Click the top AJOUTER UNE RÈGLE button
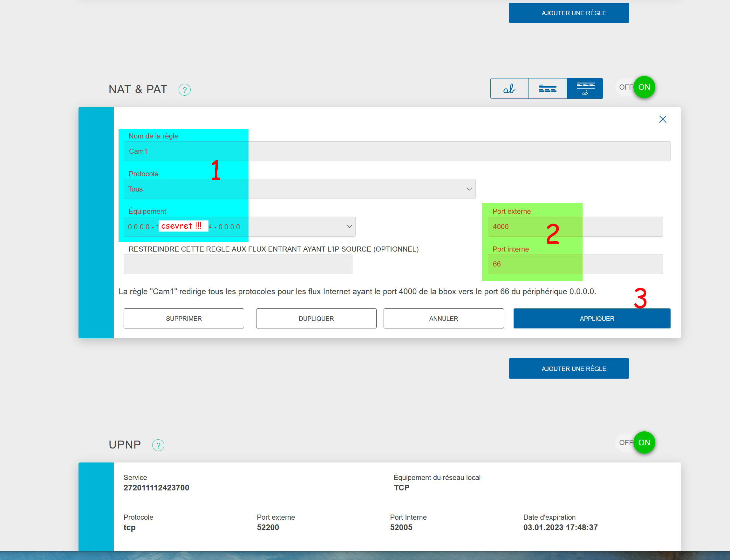The width and height of the screenshot is (730, 560). click(569, 13)
